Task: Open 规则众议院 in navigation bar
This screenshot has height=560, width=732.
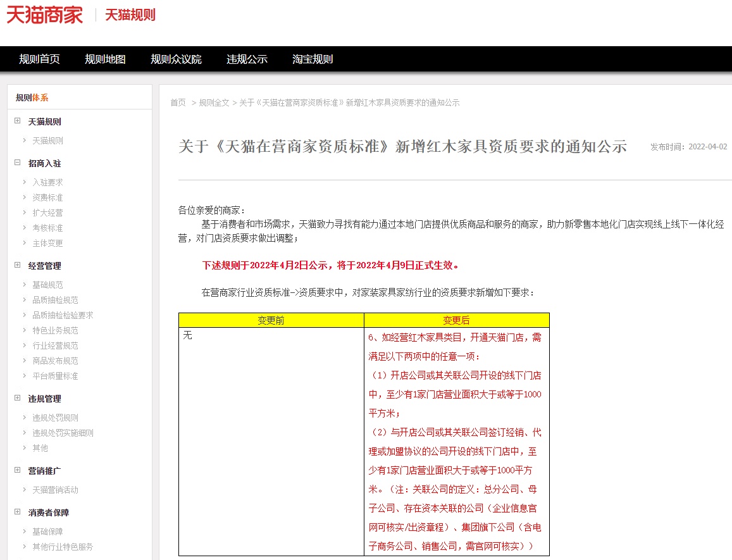Action: (x=176, y=59)
